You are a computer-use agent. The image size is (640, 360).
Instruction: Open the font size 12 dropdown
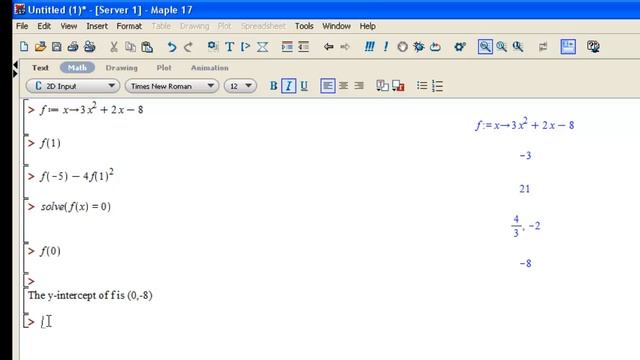[240, 86]
